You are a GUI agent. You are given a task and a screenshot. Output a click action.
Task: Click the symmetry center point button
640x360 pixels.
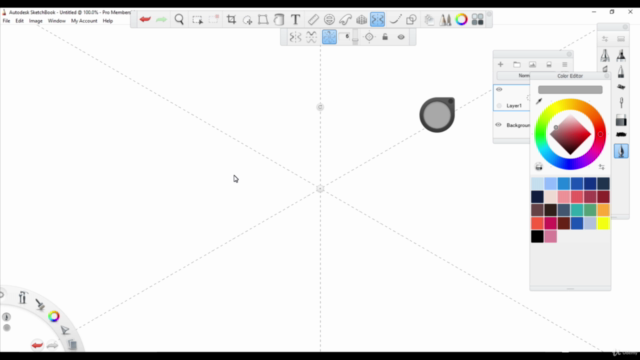pos(369,37)
